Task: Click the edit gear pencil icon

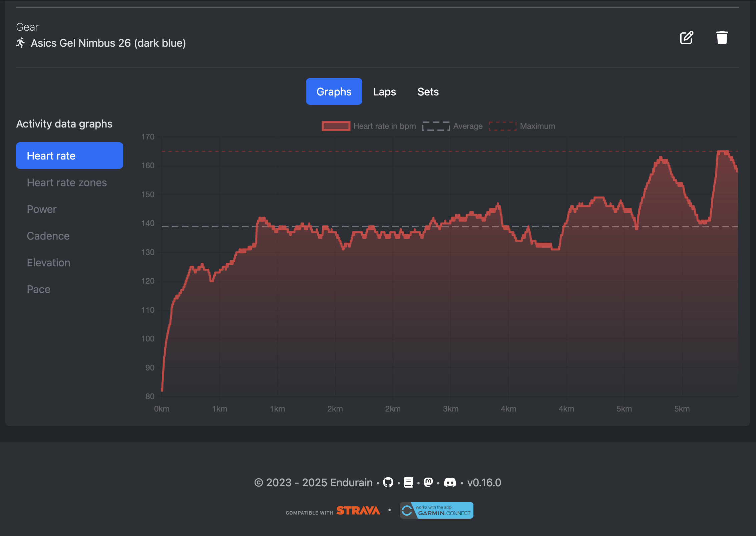Action: tap(687, 38)
